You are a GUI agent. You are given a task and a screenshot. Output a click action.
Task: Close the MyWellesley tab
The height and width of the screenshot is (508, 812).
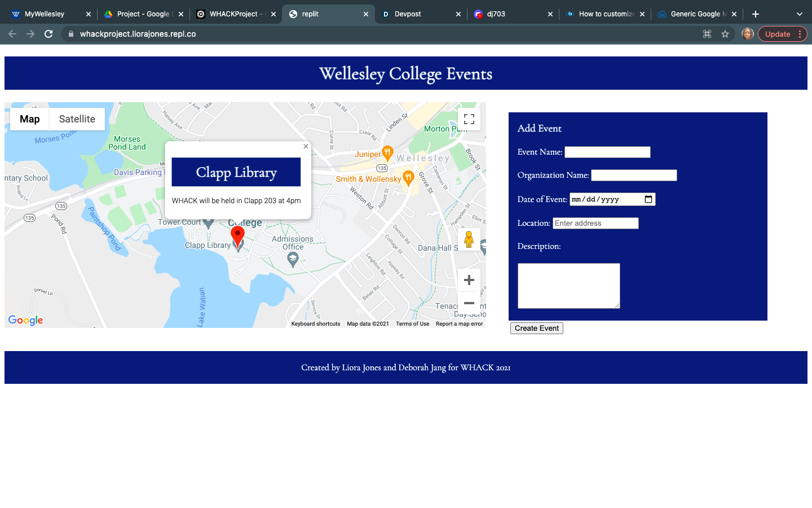pos(88,14)
